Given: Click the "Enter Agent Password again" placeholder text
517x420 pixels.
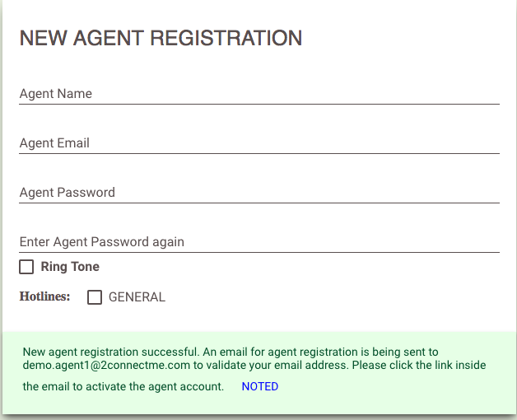Looking at the screenshot, I should 102,242.
